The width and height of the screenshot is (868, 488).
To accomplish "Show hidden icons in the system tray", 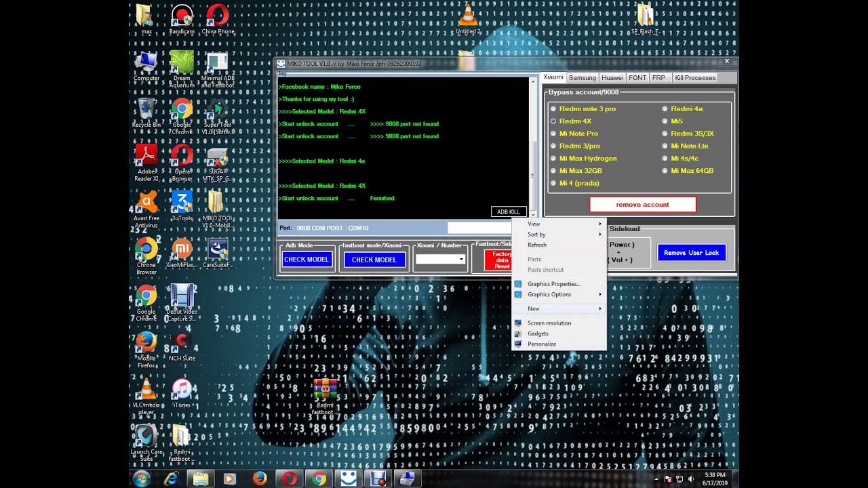I will tap(656, 479).
